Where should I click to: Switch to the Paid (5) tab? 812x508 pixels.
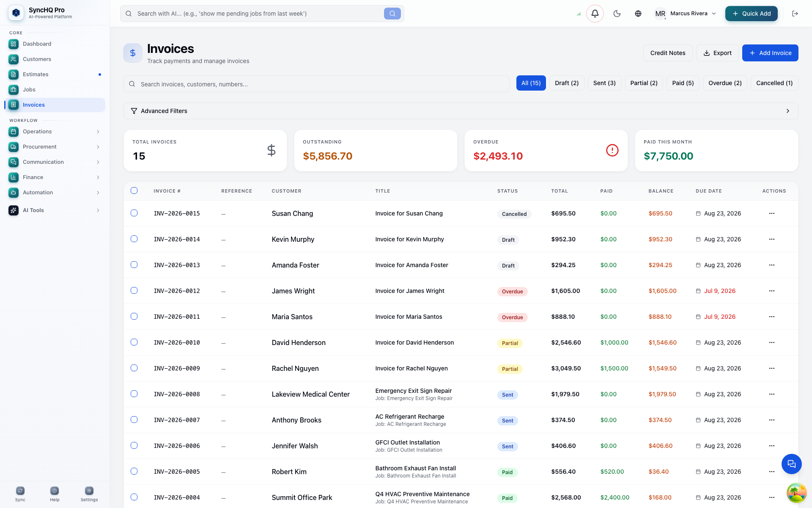683,83
